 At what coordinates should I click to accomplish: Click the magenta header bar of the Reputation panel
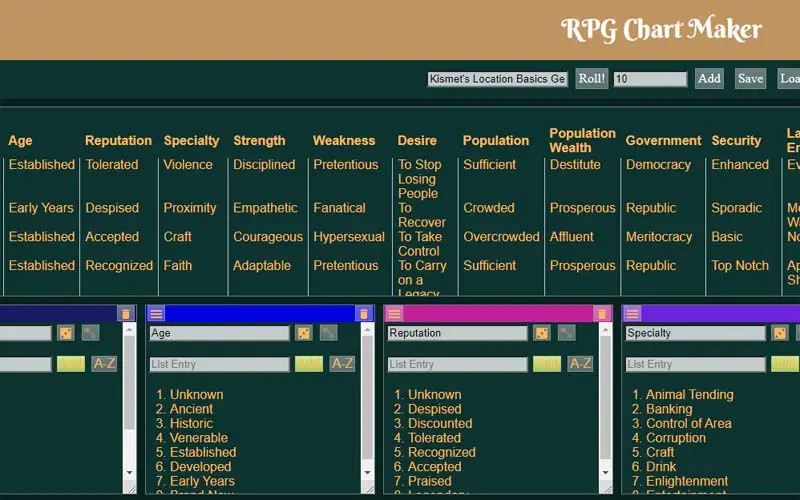[498, 314]
